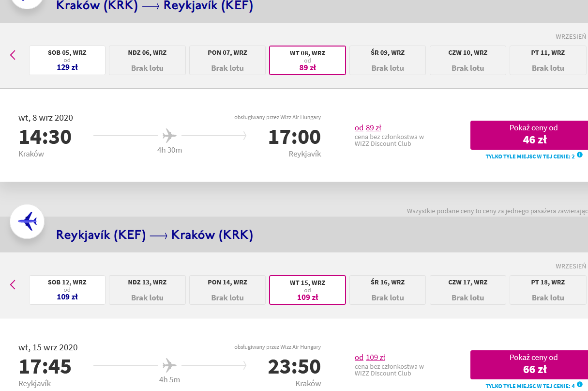Click the blue return flight airplane icon
588x391 pixels.
pyautogui.click(x=27, y=221)
